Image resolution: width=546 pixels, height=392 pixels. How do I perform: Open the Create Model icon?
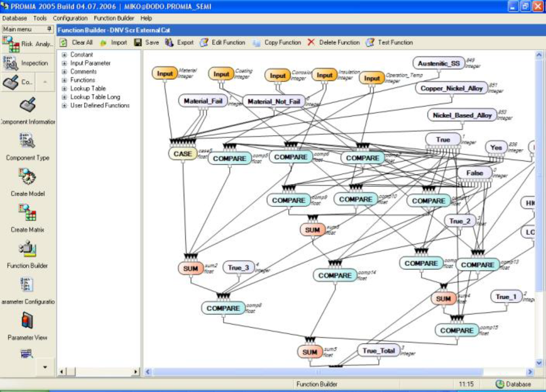click(28, 176)
